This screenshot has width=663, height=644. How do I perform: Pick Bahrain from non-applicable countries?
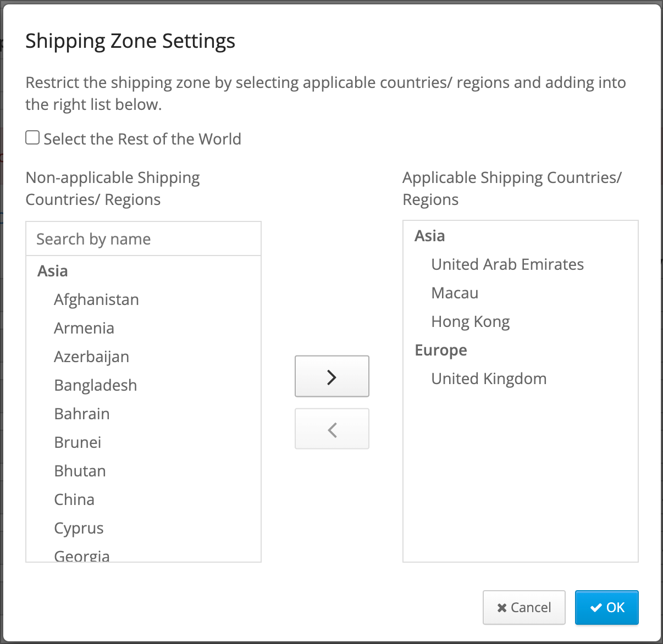82,414
